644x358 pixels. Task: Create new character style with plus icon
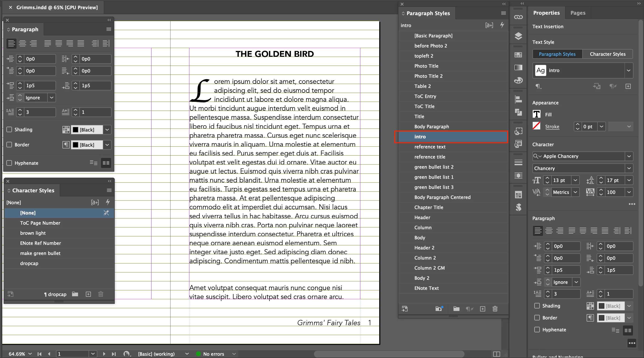pyautogui.click(x=88, y=294)
